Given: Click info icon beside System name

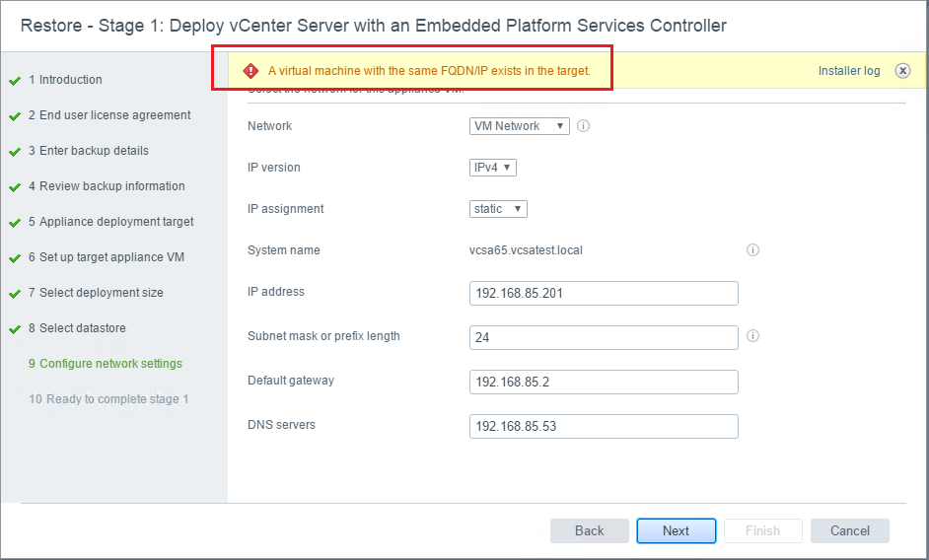Looking at the screenshot, I should [x=752, y=250].
